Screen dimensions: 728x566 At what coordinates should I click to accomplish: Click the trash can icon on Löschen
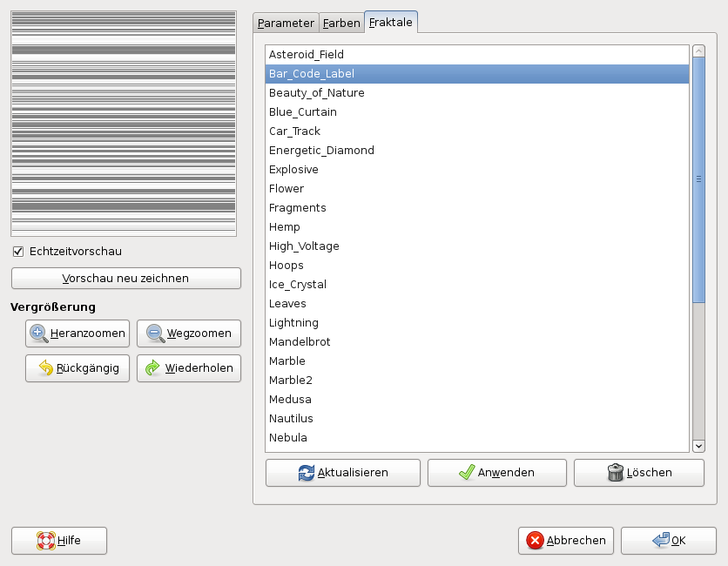tap(616, 473)
